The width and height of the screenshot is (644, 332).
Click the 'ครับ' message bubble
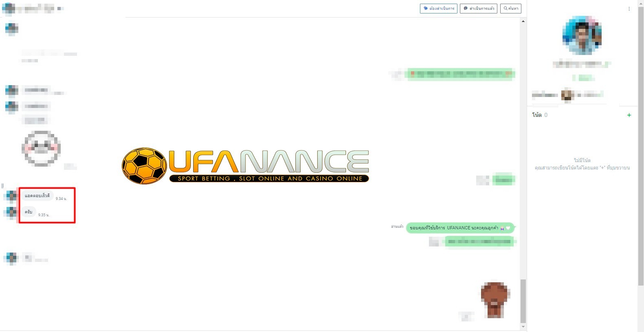(29, 212)
